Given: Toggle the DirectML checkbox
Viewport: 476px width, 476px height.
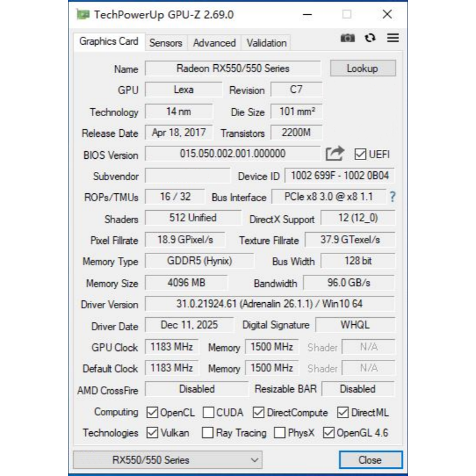Looking at the screenshot, I should click(343, 412).
